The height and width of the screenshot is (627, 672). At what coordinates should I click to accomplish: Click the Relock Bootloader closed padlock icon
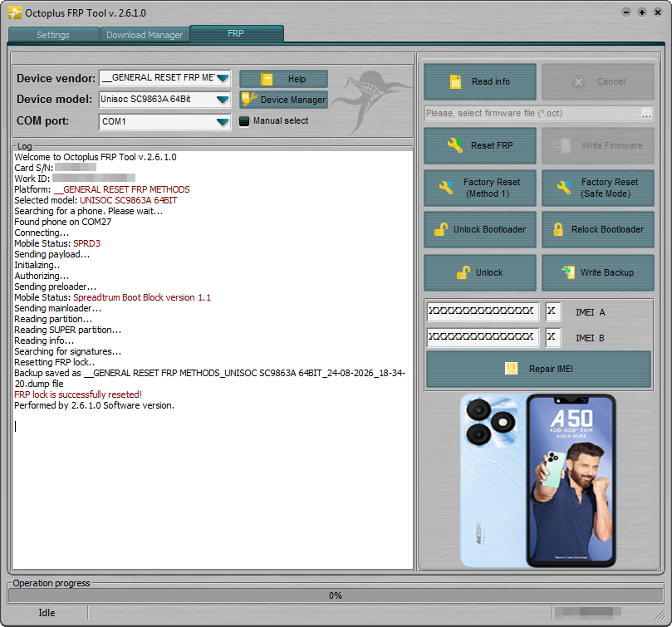click(558, 229)
